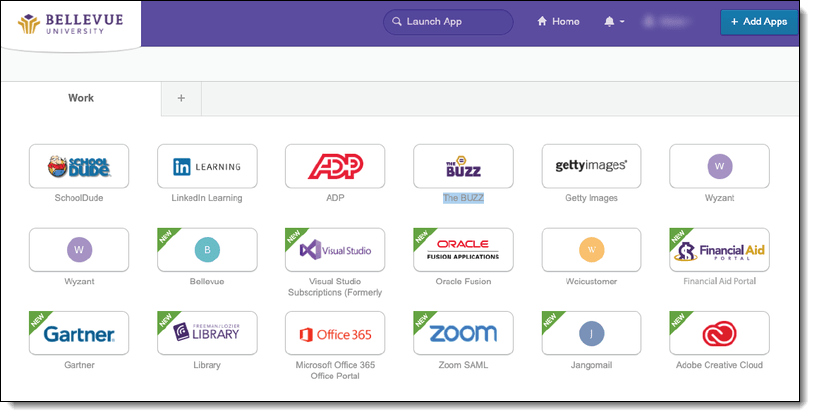Open the notifications bell dropdown
Image resolution: width=815 pixels, height=417 pixels.
click(614, 21)
